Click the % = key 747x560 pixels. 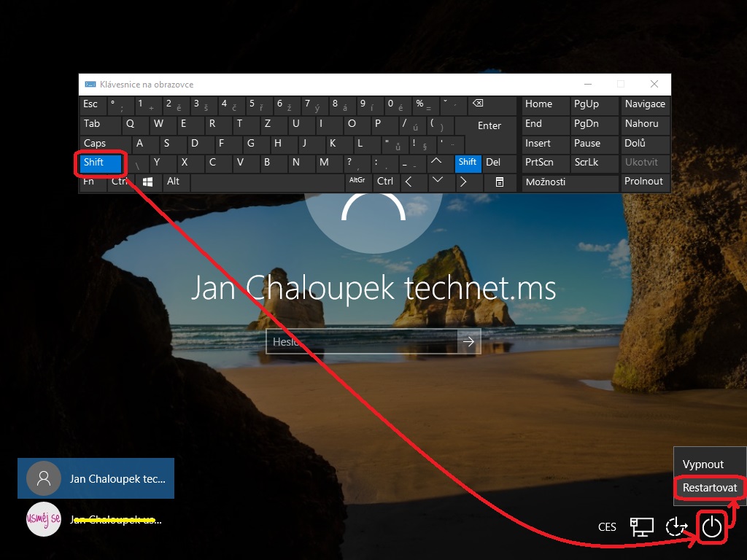pos(425,105)
